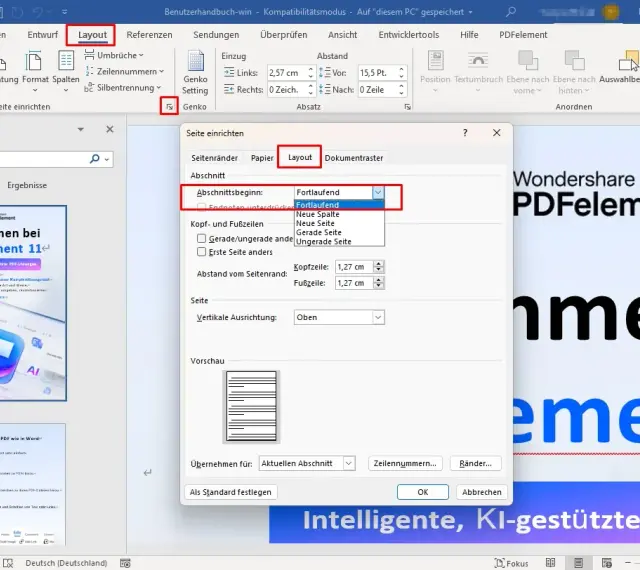This screenshot has height=570, width=640.
Task: Select Neue Spalte in dropdown list
Action: pyautogui.click(x=339, y=214)
